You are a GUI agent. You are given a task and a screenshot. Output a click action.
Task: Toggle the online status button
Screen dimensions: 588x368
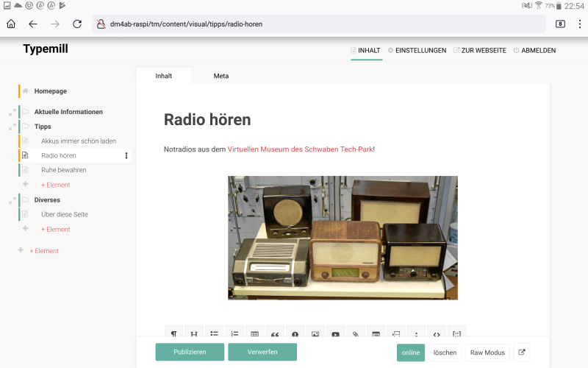click(411, 353)
